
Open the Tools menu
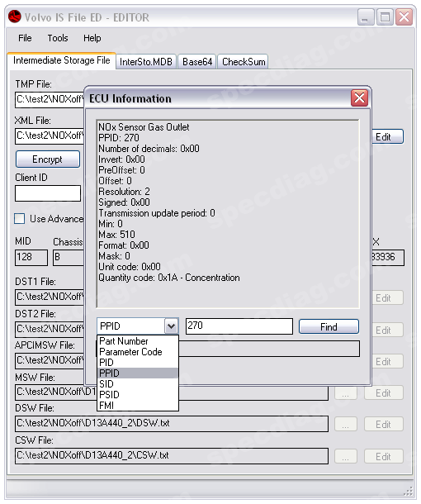click(x=58, y=38)
